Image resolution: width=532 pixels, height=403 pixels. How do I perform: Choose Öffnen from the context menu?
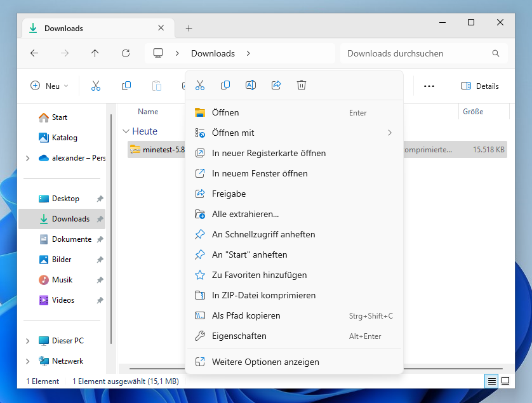point(294,112)
